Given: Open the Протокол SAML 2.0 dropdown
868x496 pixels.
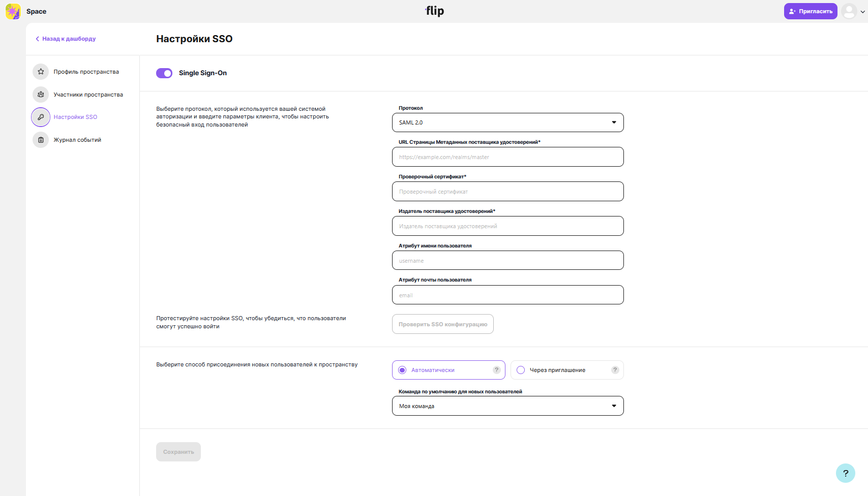Looking at the screenshot, I should click(x=507, y=122).
